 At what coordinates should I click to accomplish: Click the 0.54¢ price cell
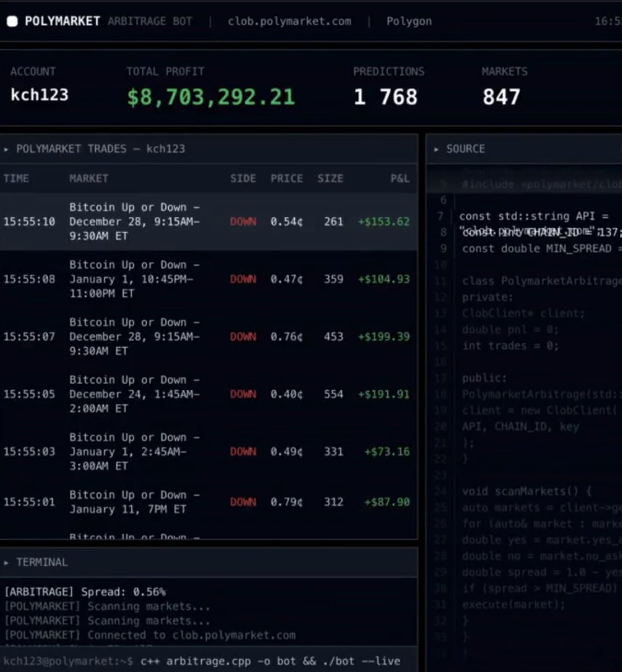tap(286, 222)
